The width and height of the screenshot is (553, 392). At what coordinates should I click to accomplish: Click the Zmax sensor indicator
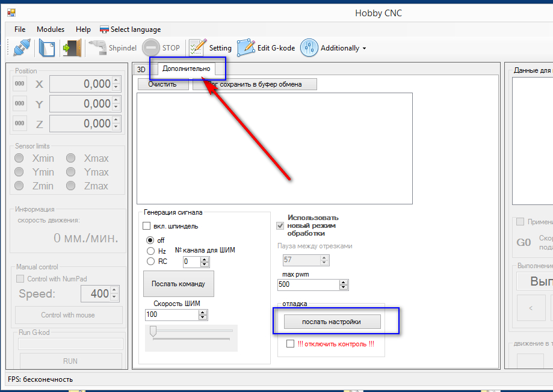[71, 185]
